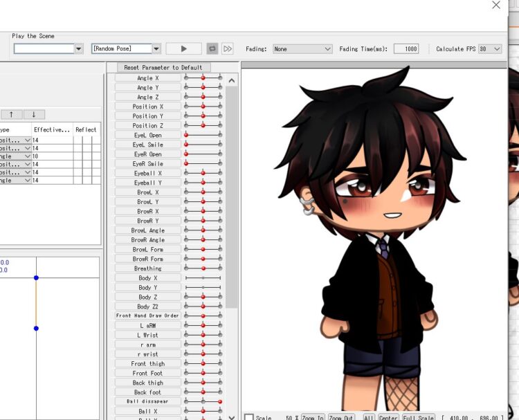
Task: Click blue keyframe point at graph top
Action: click(x=36, y=277)
